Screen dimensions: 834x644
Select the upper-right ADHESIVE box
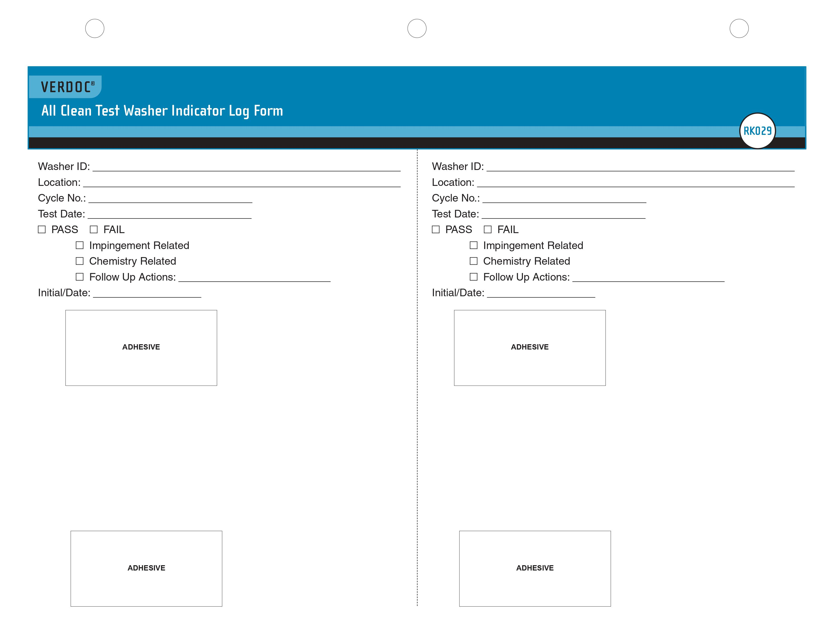point(530,348)
